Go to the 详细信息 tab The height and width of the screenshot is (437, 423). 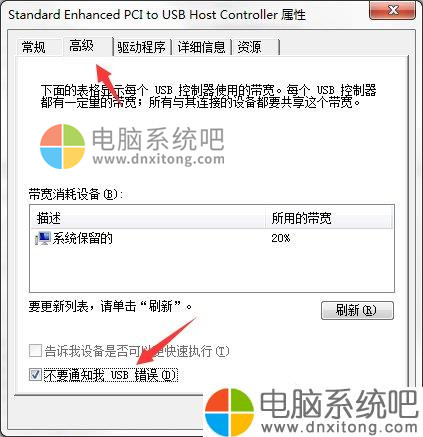(x=201, y=47)
